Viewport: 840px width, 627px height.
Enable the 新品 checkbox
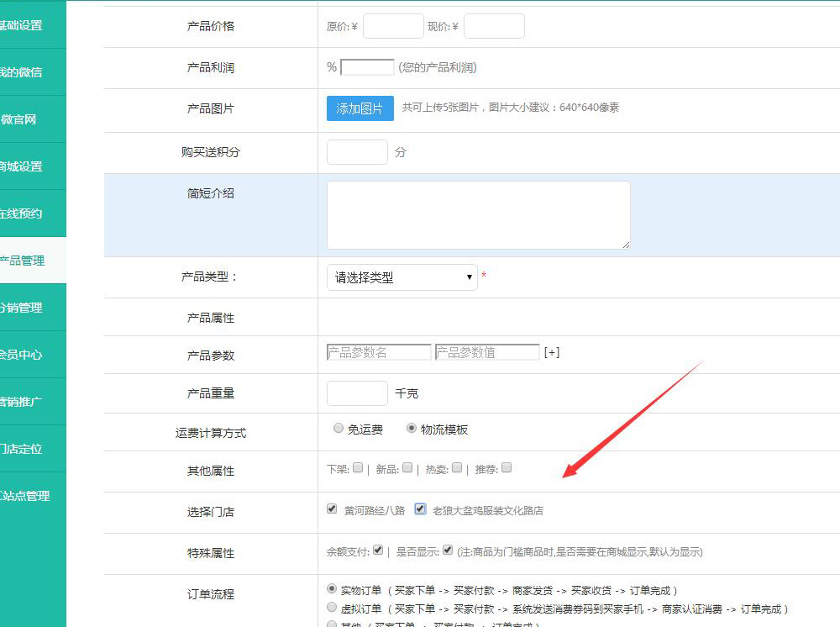[x=407, y=468]
